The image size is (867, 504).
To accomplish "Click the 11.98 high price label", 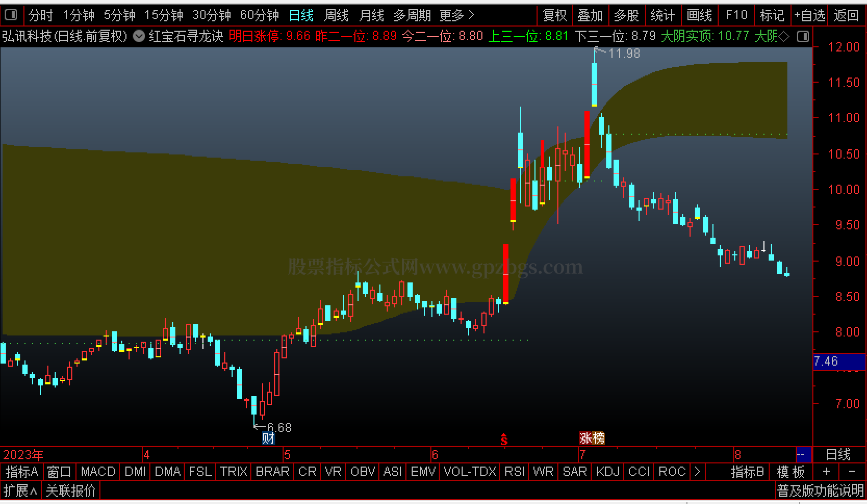I will coord(624,53).
